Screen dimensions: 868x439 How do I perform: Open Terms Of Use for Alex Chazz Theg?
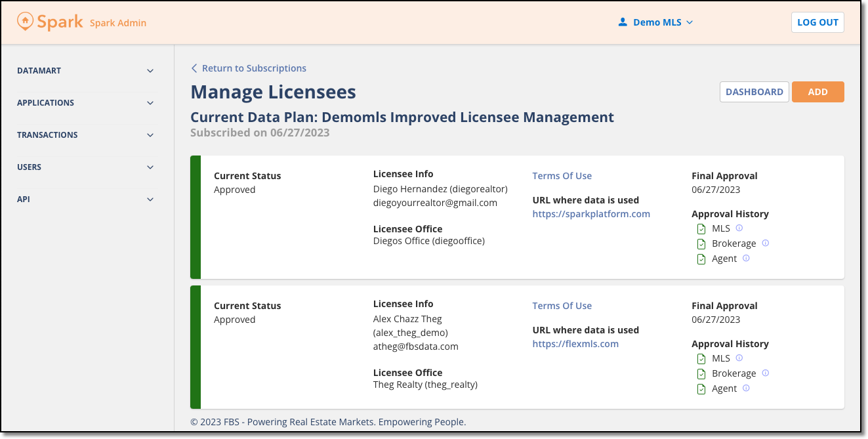point(562,306)
